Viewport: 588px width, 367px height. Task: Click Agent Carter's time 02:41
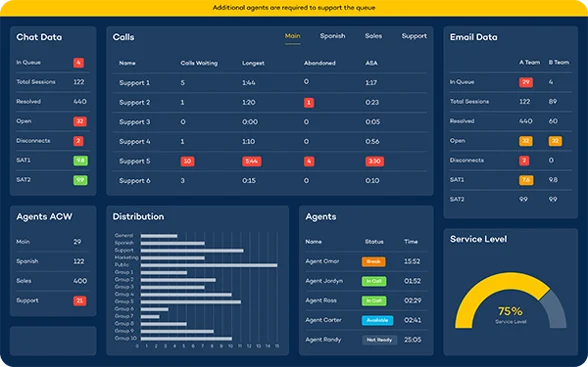click(412, 321)
